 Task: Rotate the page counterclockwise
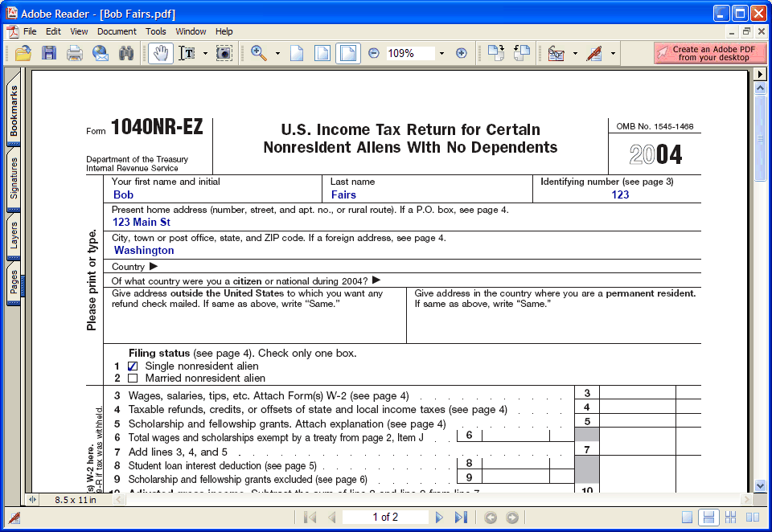point(521,53)
